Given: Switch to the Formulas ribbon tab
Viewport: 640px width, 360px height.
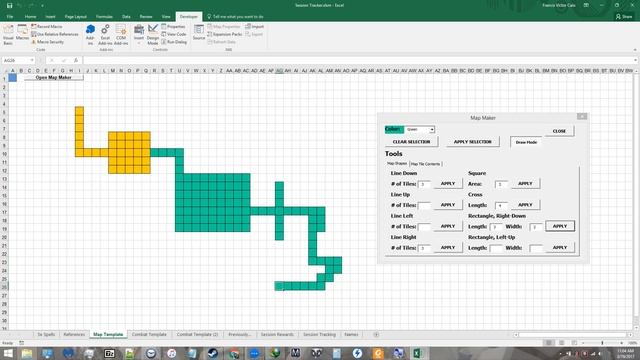Looking at the screenshot, I should coord(104,17).
